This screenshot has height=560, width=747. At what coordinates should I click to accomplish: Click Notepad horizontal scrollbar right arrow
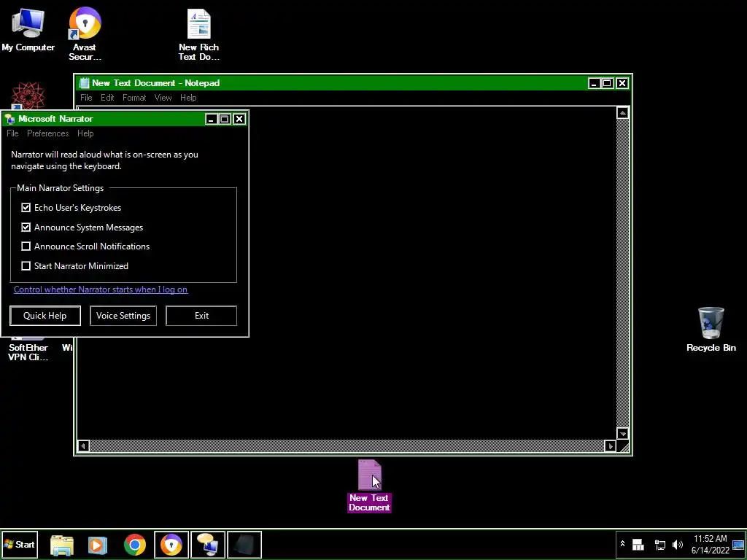611,446
